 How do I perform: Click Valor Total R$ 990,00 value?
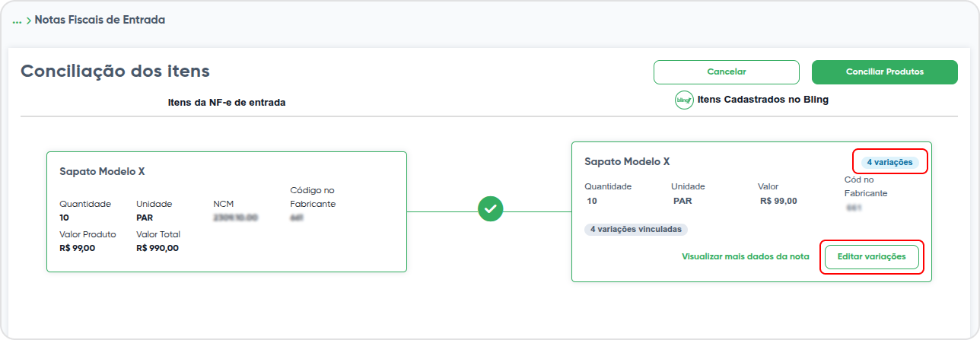point(157,248)
